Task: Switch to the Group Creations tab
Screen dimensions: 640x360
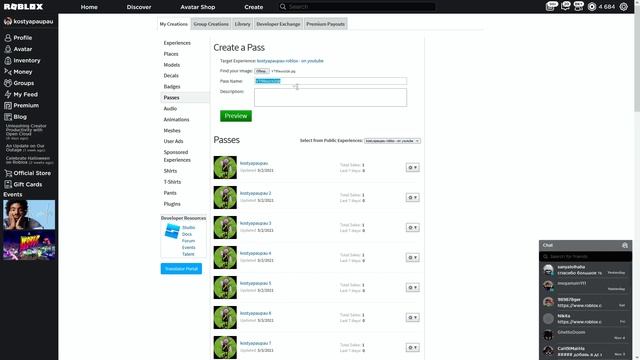Action: [x=211, y=24]
